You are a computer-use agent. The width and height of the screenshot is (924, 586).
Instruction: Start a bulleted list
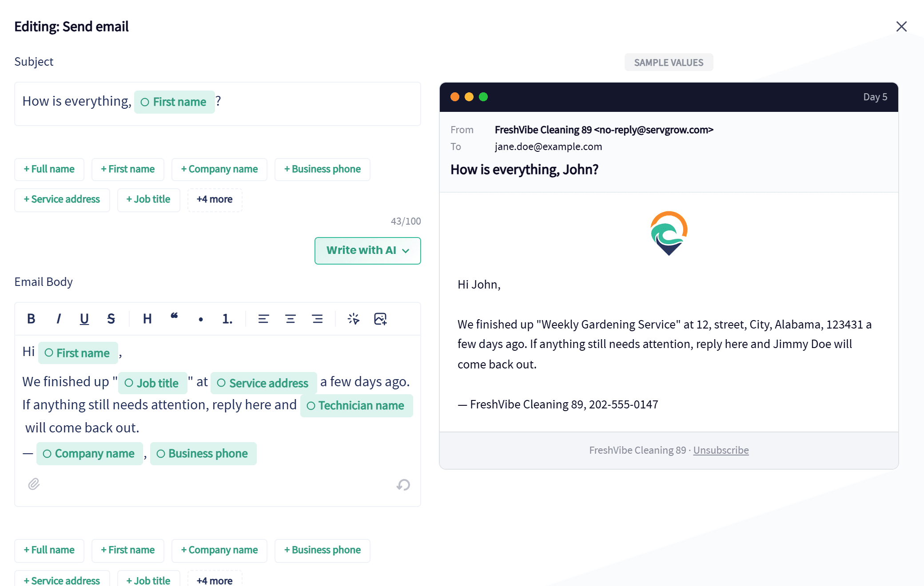pyautogui.click(x=201, y=319)
